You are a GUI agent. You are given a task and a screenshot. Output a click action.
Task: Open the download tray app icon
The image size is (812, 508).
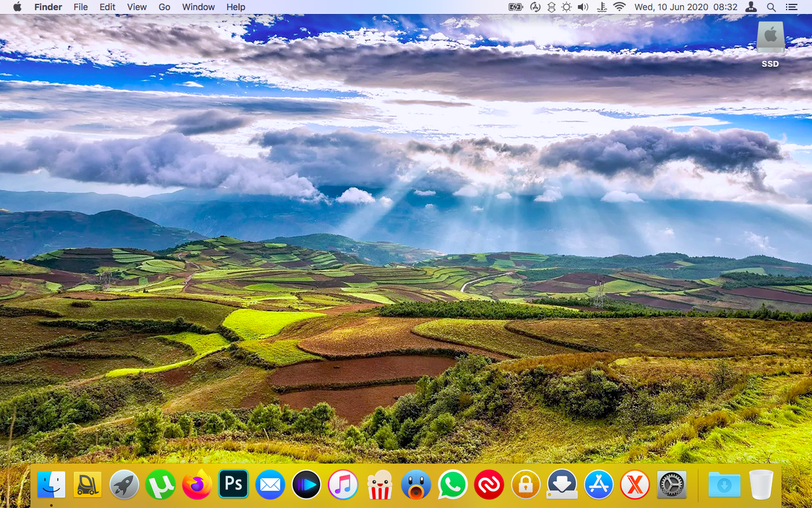coord(562,486)
